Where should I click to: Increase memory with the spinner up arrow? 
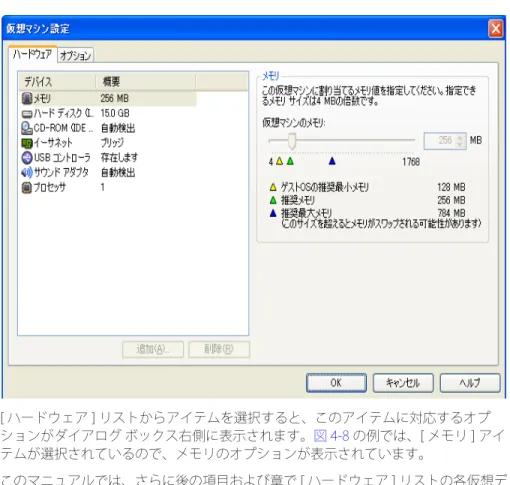(460, 137)
